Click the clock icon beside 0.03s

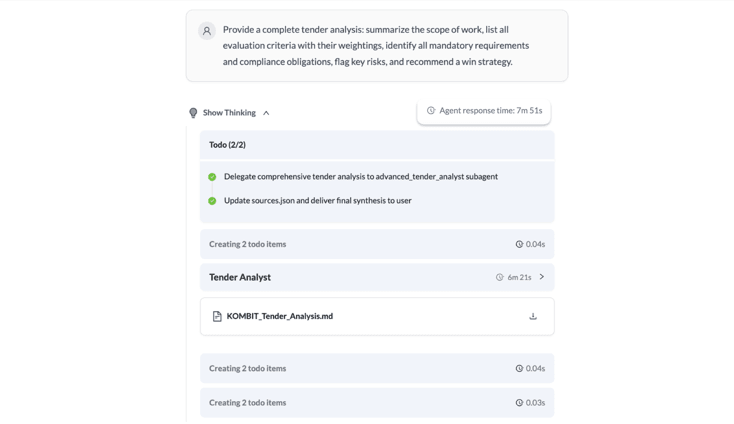[x=519, y=403]
